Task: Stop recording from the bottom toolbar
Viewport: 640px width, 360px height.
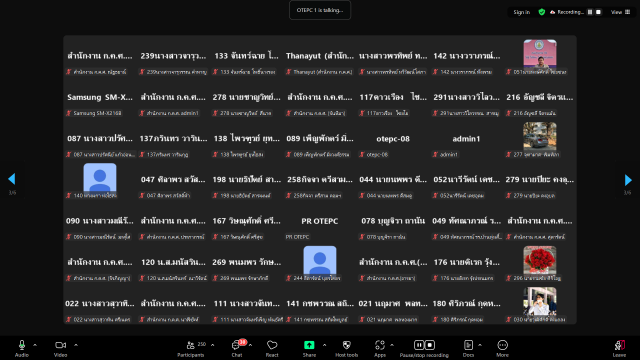Action: (x=430, y=345)
